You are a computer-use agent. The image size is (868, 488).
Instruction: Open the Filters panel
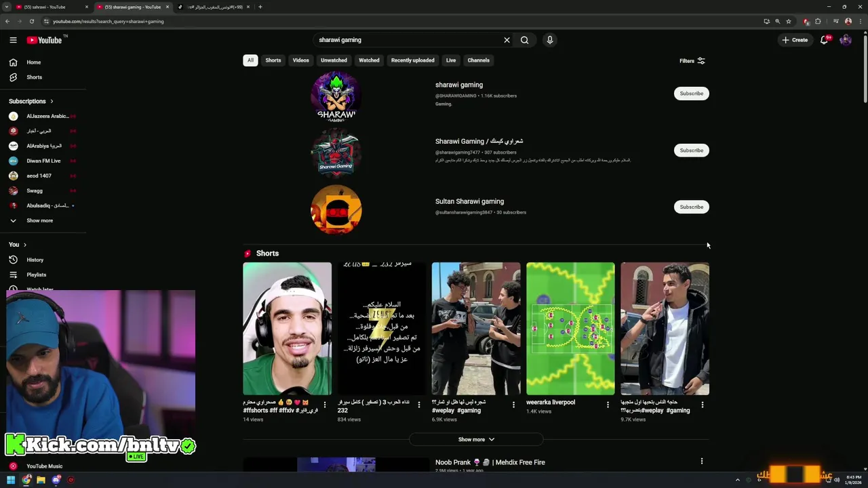point(692,61)
